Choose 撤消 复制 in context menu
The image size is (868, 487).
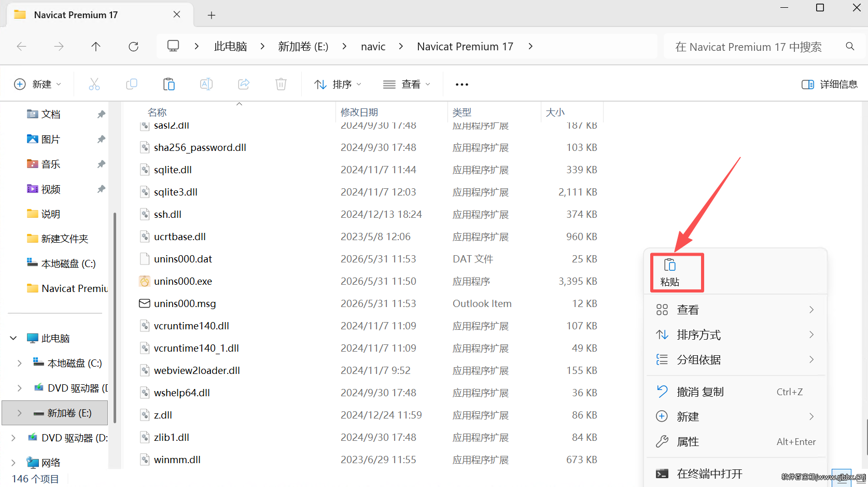click(x=735, y=392)
